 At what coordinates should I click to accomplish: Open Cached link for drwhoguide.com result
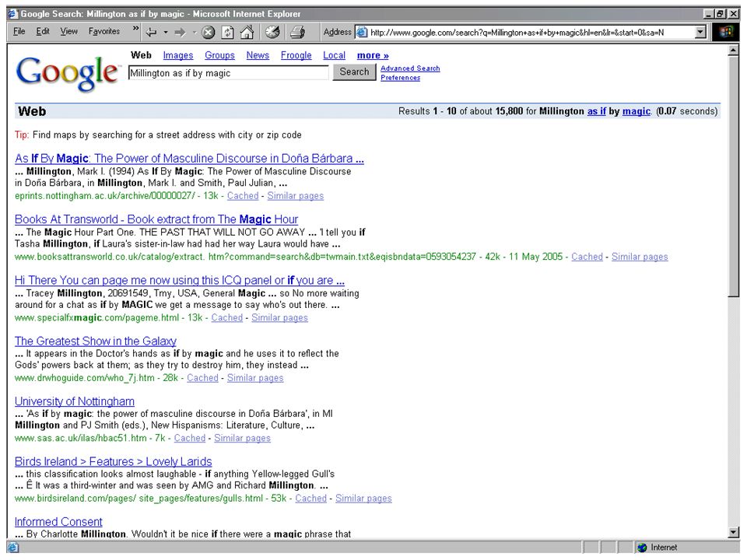click(x=202, y=378)
